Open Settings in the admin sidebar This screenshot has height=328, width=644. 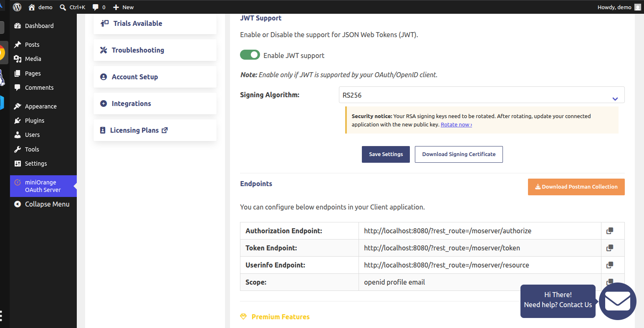[x=43, y=164]
